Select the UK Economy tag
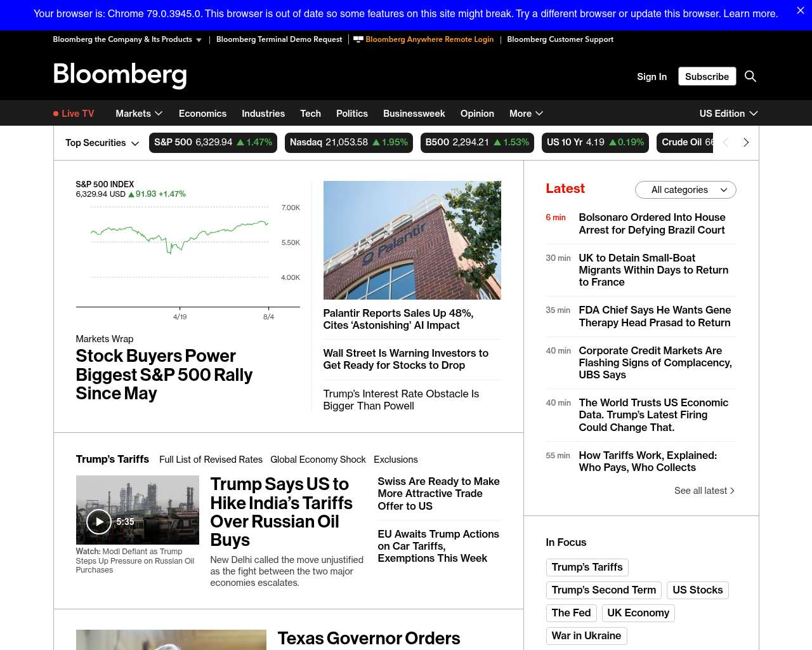 [x=638, y=613]
